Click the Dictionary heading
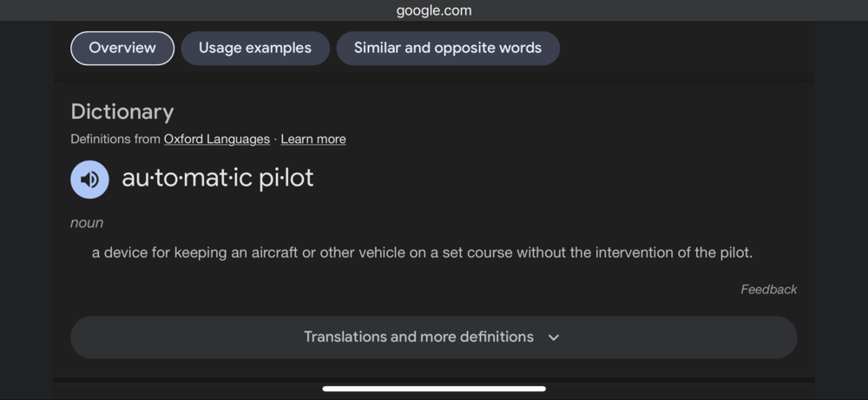The width and height of the screenshot is (868, 400). point(122,112)
